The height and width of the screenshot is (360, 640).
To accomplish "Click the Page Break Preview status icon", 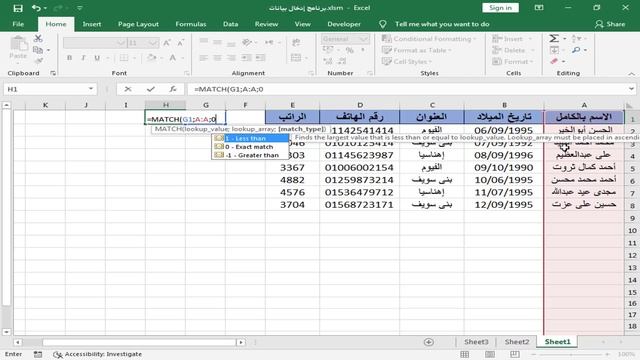I will point(515,354).
